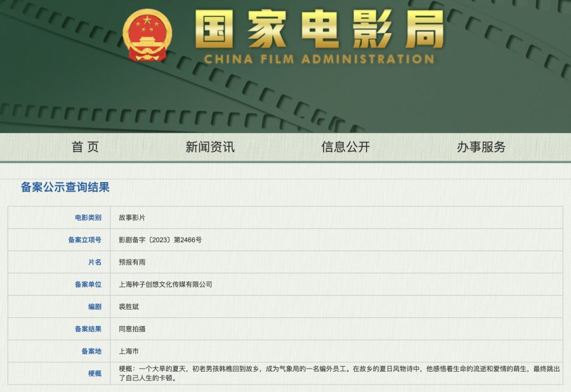Image resolution: width=571 pixels, height=392 pixels.
Task: Click the 故事影片 category value
Action: (x=132, y=218)
